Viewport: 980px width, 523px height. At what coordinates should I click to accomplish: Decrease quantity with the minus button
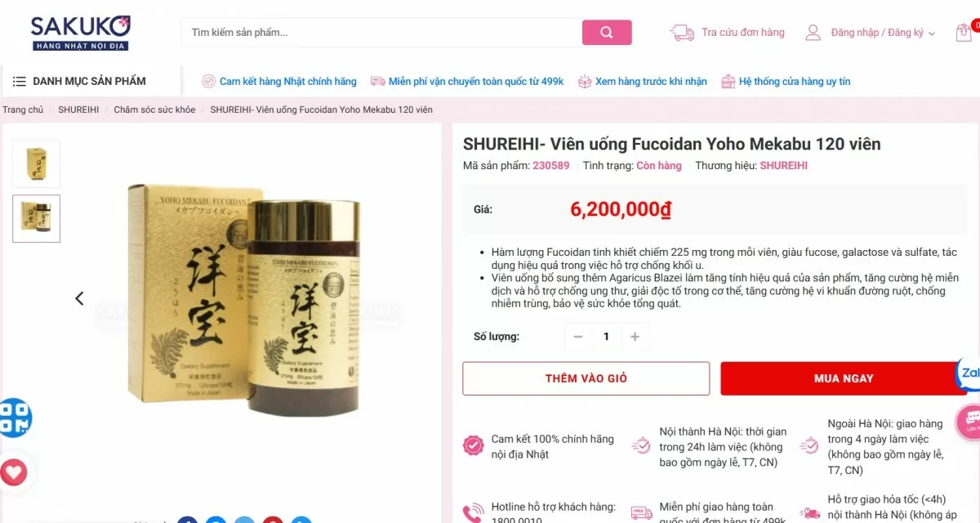578,337
